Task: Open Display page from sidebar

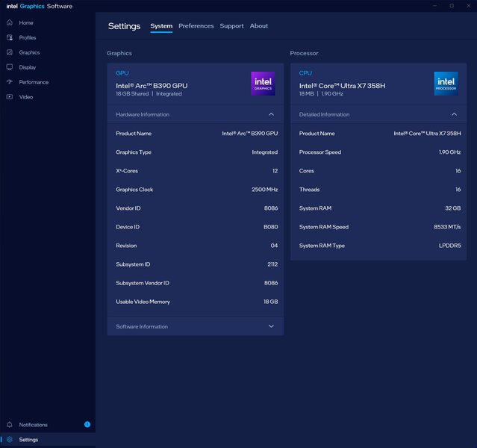Action: coord(28,67)
